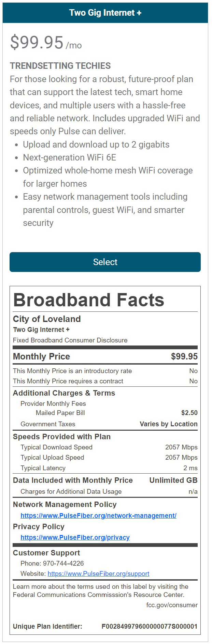Viewport: 212px width, 644px height.
Task: Visit the PulseFiber support website link
Action: 98,573
